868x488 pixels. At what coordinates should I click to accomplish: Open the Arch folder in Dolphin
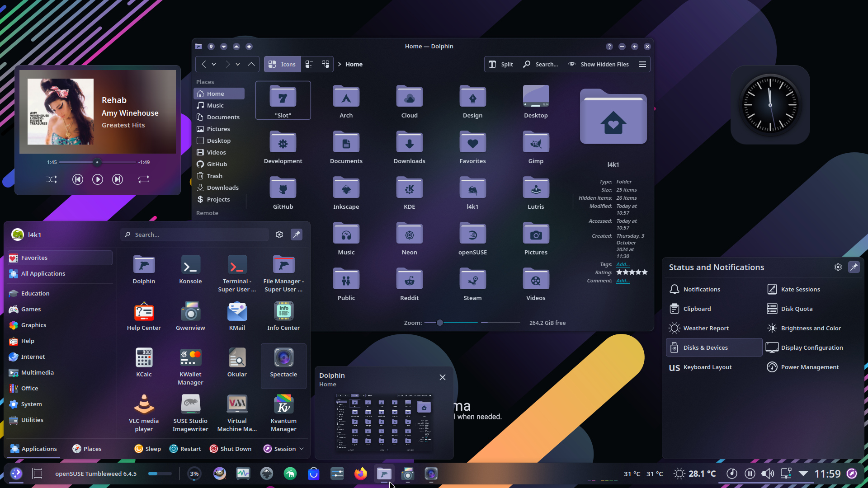pyautogui.click(x=346, y=102)
